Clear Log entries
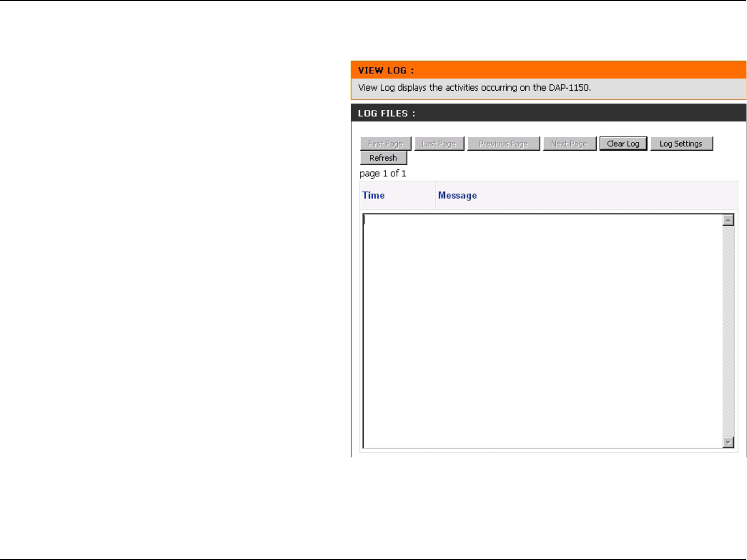 pos(623,144)
